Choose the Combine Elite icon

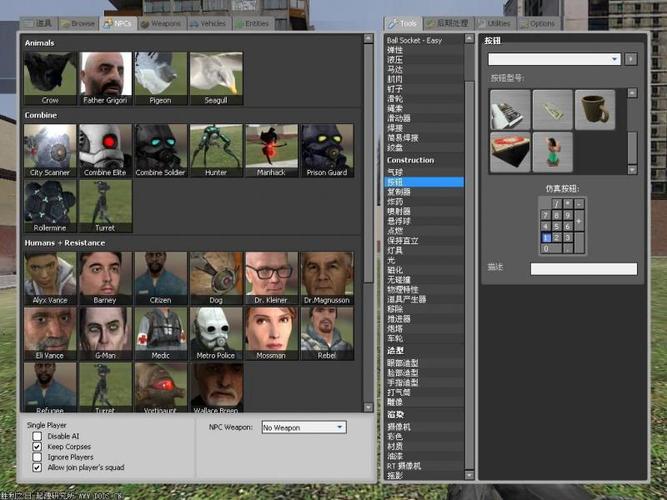pyautogui.click(x=105, y=151)
